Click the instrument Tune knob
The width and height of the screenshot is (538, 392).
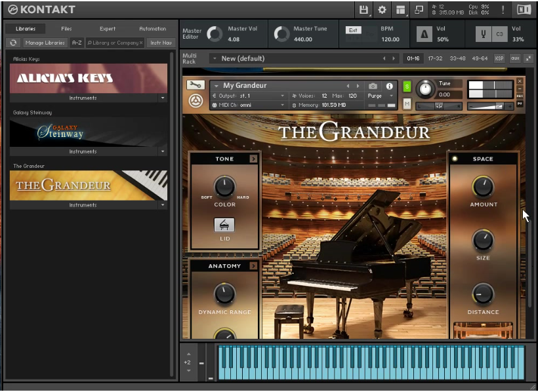click(x=425, y=89)
